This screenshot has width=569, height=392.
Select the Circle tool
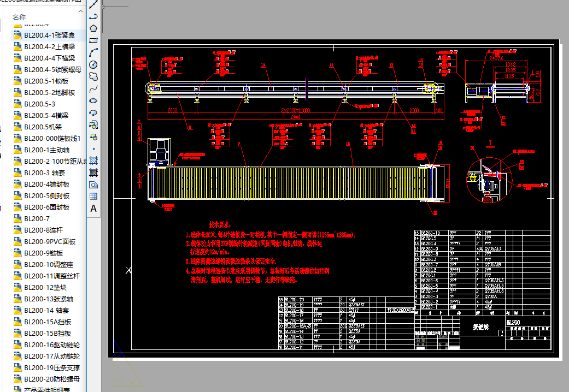click(93, 64)
